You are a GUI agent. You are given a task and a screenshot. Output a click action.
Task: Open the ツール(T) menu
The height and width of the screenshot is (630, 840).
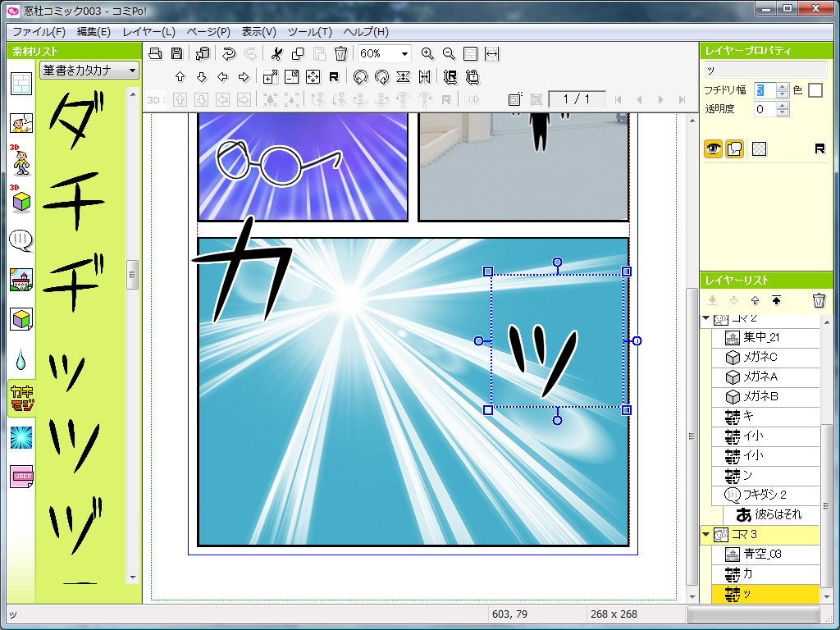(x=310, y=32)
